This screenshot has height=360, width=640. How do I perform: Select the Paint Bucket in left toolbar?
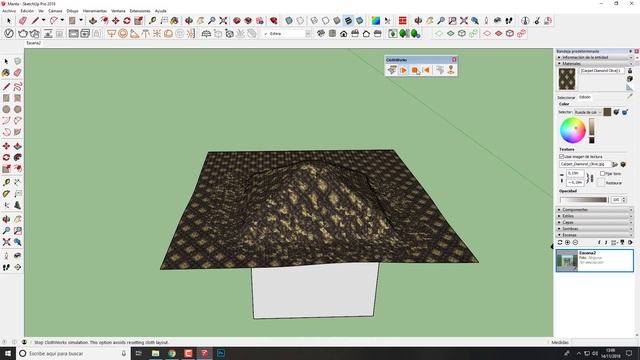6,73
